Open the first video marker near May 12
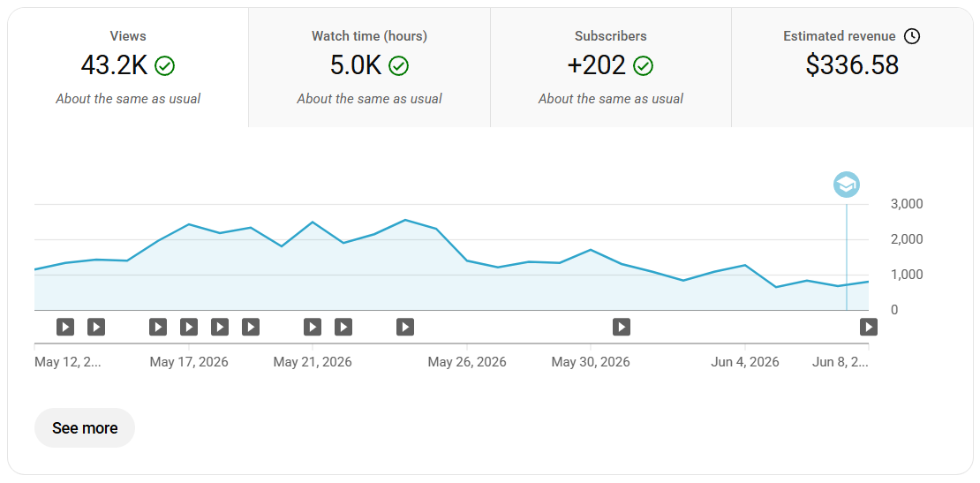The height and width of the screenshot is (483, 980). coord(65,327)
